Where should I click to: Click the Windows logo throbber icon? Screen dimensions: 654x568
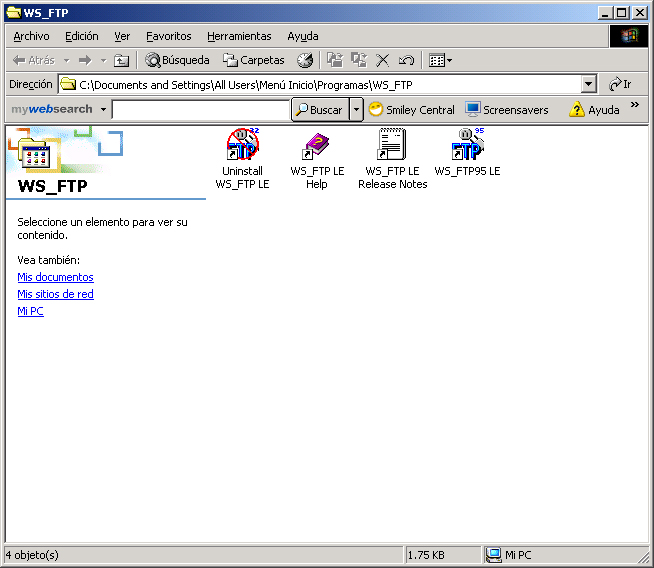click(629, 36)
